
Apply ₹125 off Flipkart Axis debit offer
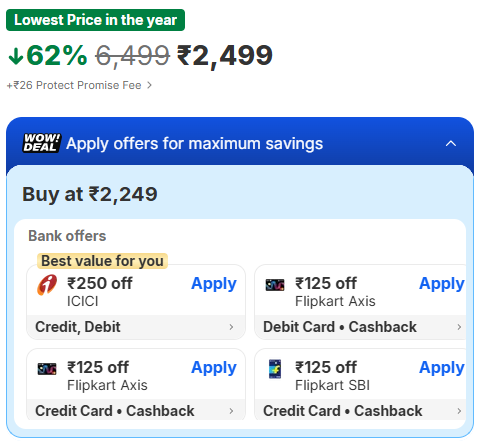442,284
